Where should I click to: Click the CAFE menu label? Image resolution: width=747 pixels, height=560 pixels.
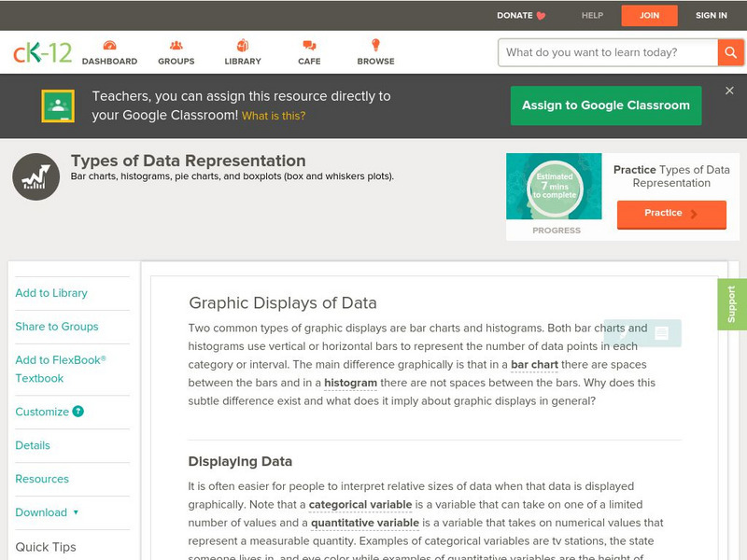(x=309, y=62)
